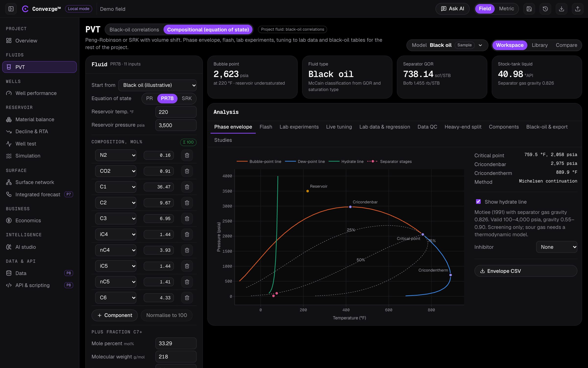Switch units toggle to Metric
Image resolution: width=588 pixels, height=368 pixels.
[x=506, y=9]
